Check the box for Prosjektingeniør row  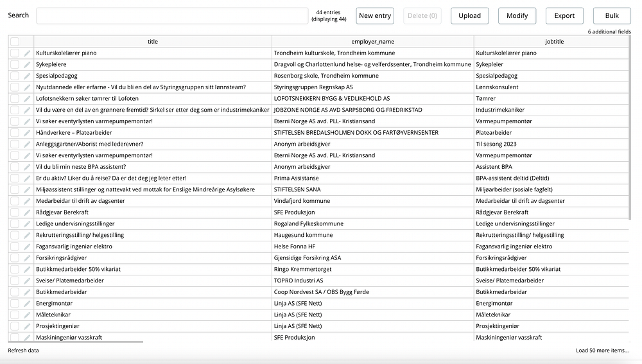[x=15, y=326]
